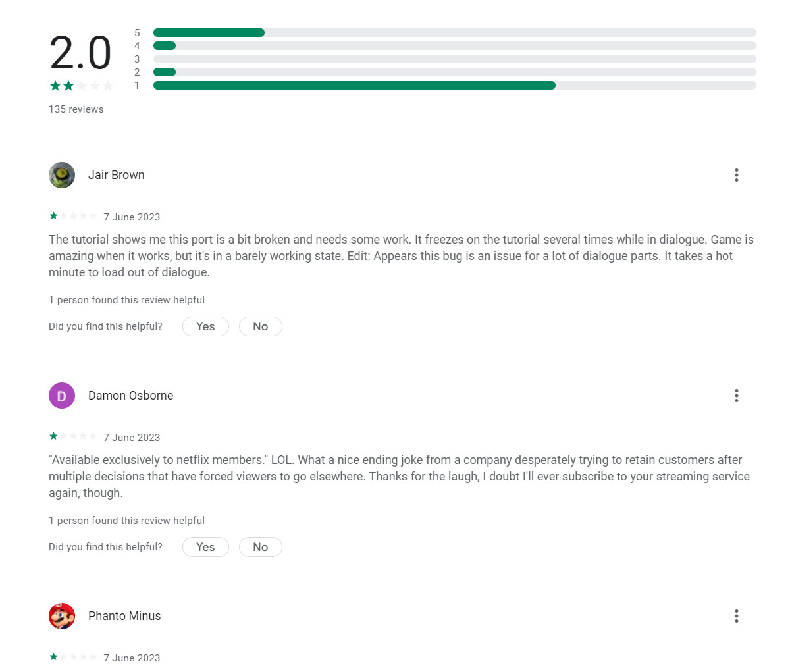Click Phanto Minus's Mario avatar
790x672 pixels.
(x=62, y=616)
